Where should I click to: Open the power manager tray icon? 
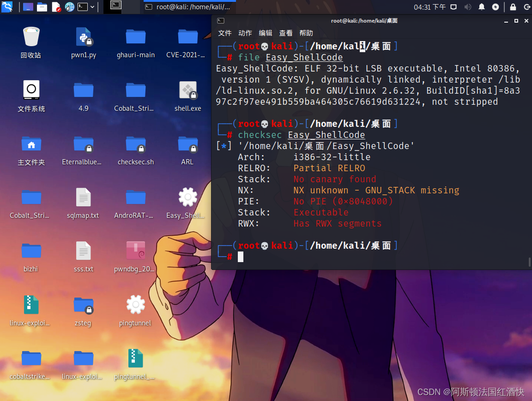pos(496,7)
